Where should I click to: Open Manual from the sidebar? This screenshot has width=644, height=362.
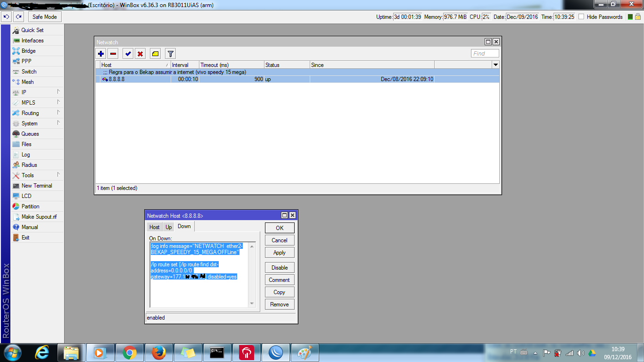point(37,227)
